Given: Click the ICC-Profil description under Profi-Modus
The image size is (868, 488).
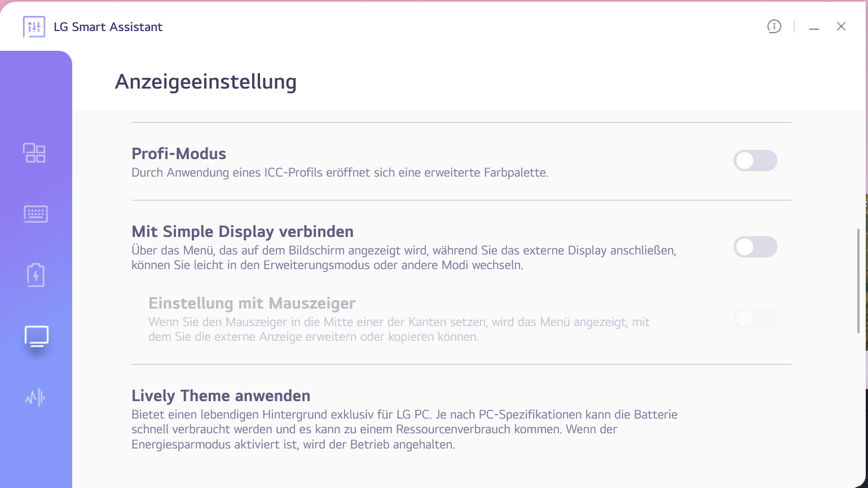Looking at the screenshot, I should point(340,173).
